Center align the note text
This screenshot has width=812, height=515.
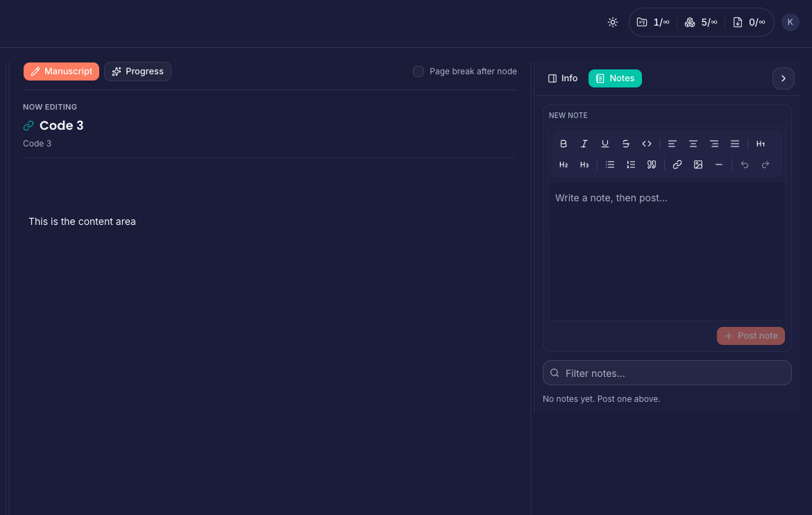[x=693, y=144]
